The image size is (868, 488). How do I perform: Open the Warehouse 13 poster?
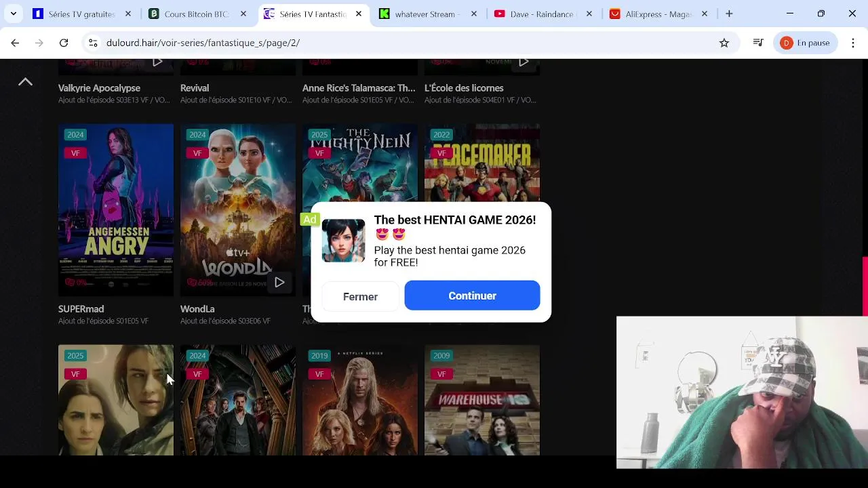click(482, 400)
